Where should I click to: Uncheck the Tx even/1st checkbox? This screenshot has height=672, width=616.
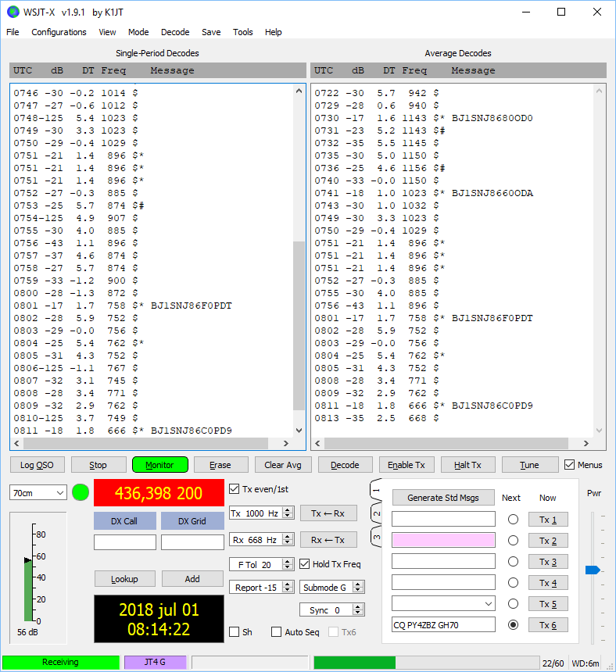[x=235, y=489]
